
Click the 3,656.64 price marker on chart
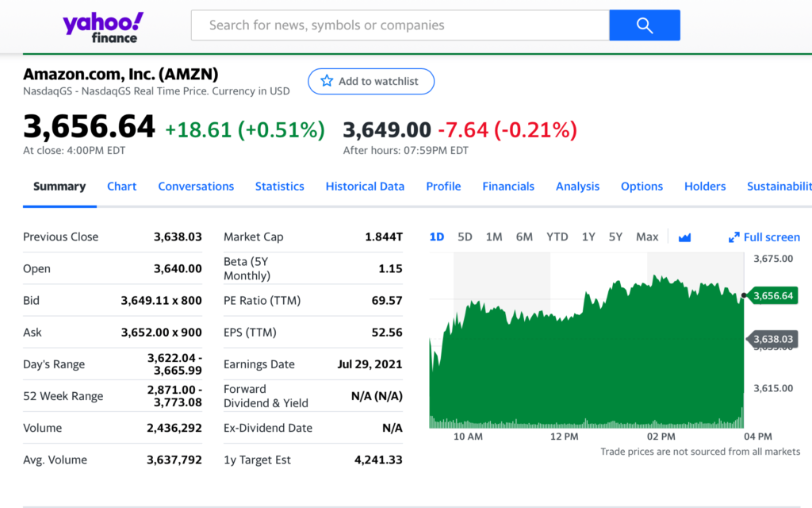coord(773,296)
